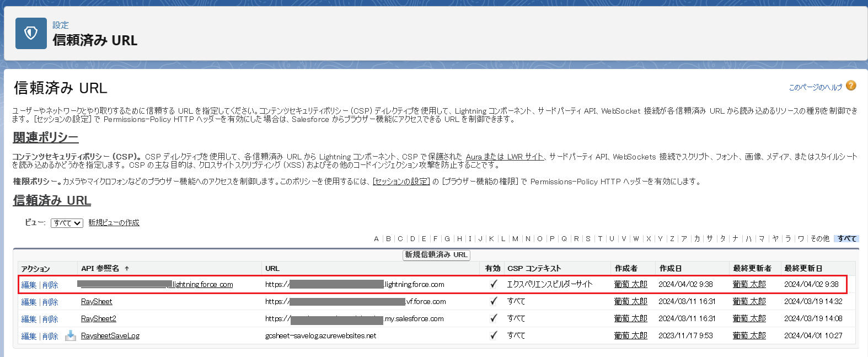Filter the list by letter A
This screenshot has height=357, width=868.
coord(376,239)
